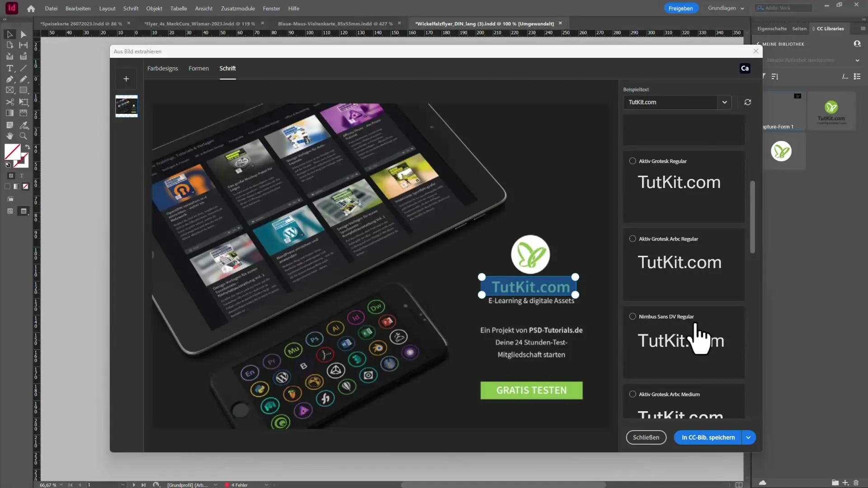The image size is (868, 488).
Task: Select the Selection (black arrow) tool
Action: pyautogui.click(x=9, y=34)
